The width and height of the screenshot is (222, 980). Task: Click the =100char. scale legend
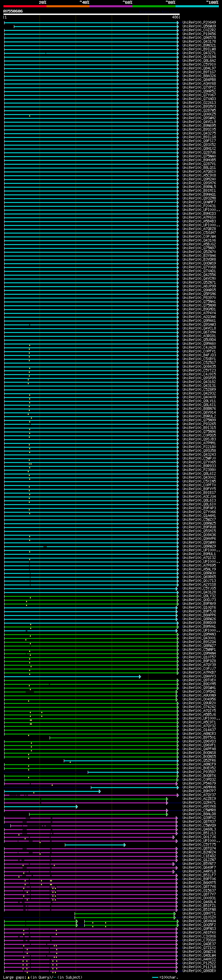(165, 977)
